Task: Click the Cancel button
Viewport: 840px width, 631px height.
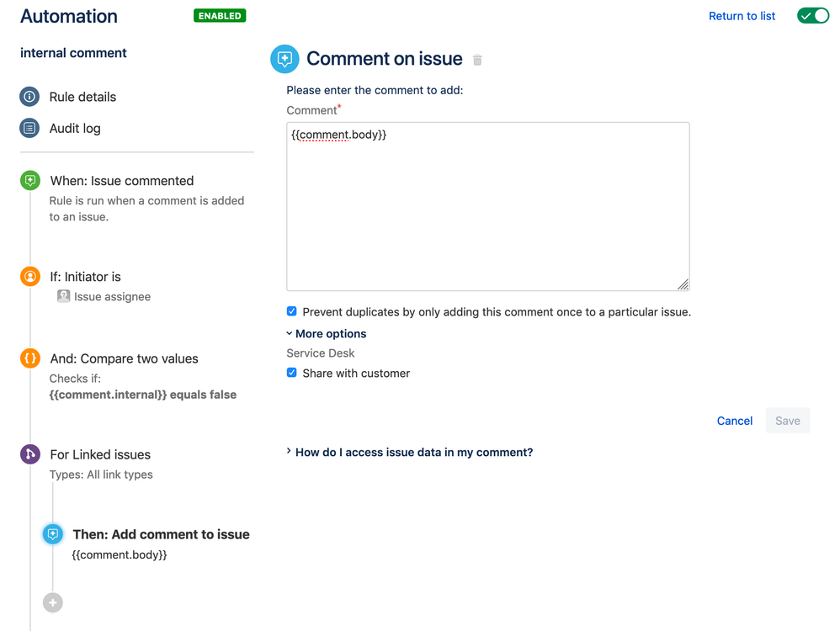Action: point(735,421)
